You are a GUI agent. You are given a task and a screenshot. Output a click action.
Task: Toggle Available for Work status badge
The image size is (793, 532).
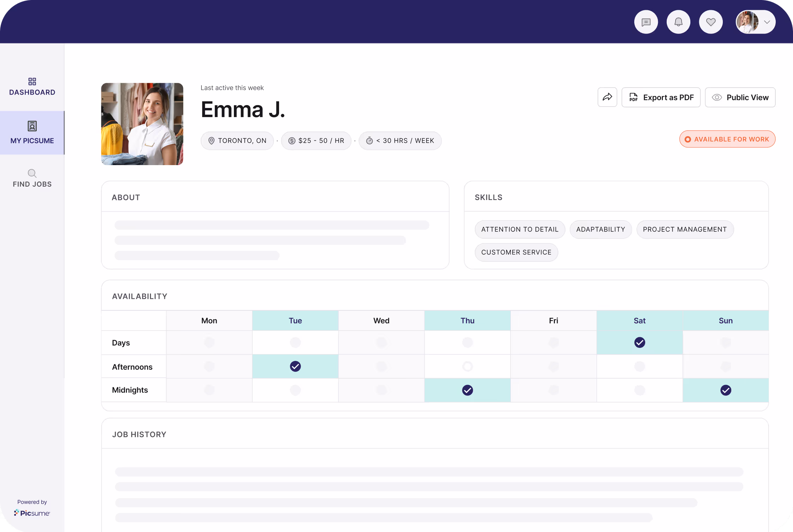(727, 139)
